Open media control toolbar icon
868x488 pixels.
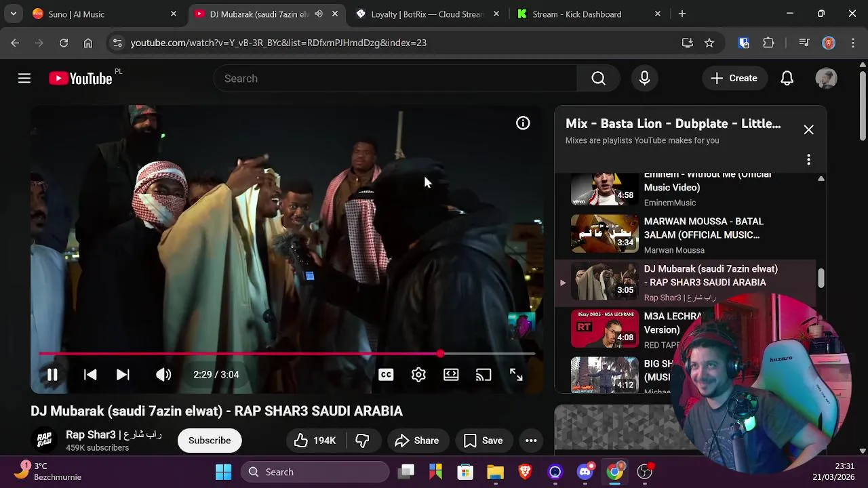coord(804,43)
